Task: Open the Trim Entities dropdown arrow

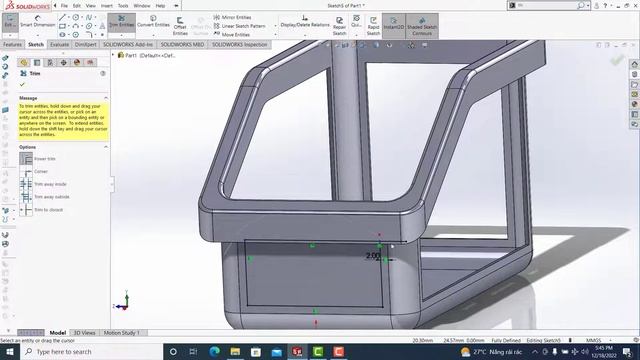Action: click(122, 35)
